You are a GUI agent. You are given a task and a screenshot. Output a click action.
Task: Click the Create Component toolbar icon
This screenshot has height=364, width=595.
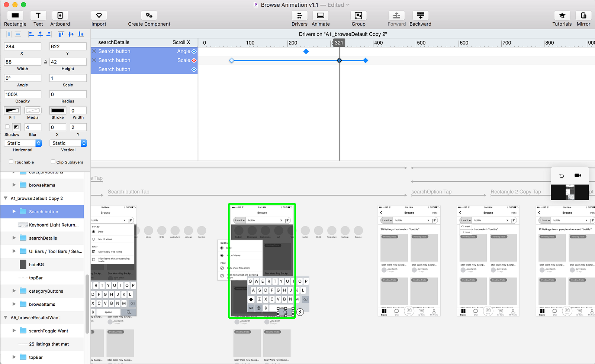149,16
